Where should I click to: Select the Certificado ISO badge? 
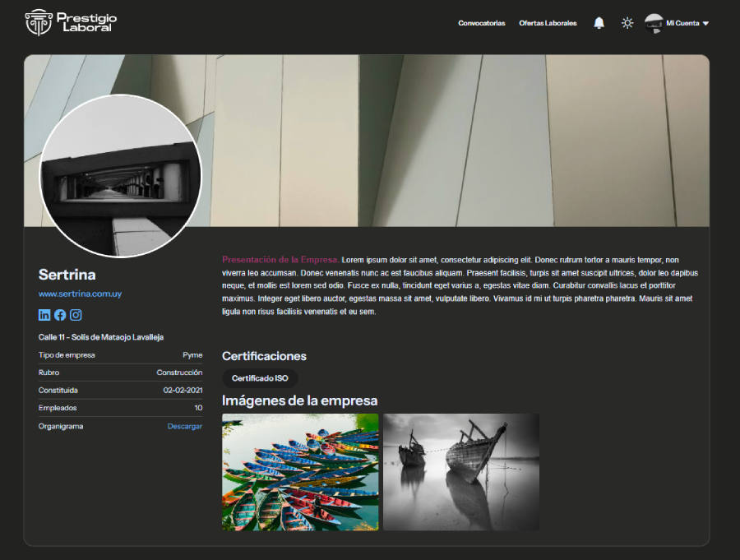(260, 378)
